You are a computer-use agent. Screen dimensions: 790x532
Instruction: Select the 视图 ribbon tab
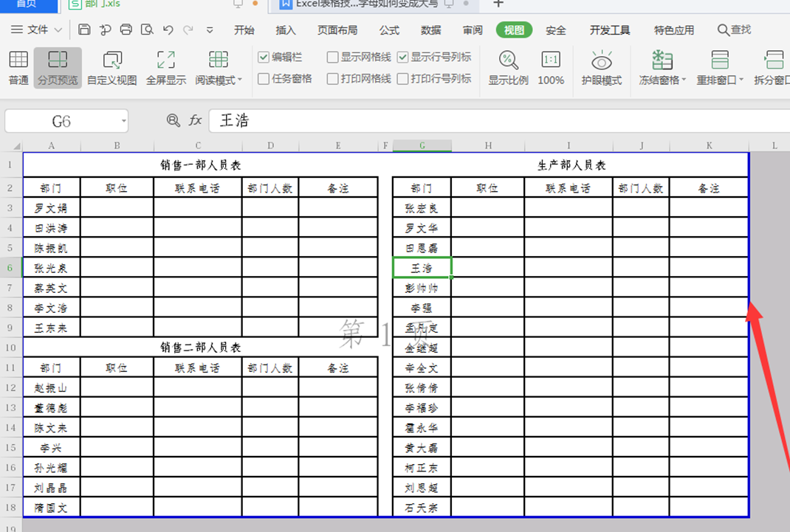tap(514, 30)
